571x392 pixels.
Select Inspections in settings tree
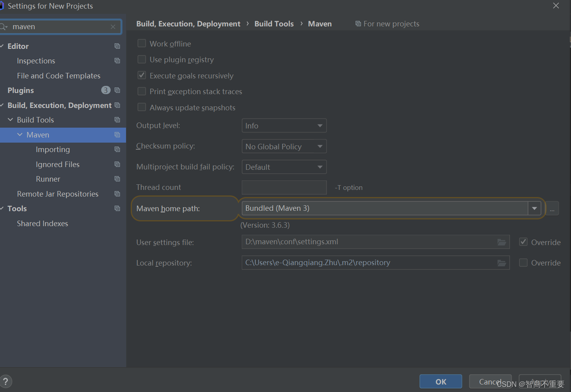[x=36, y=61]
